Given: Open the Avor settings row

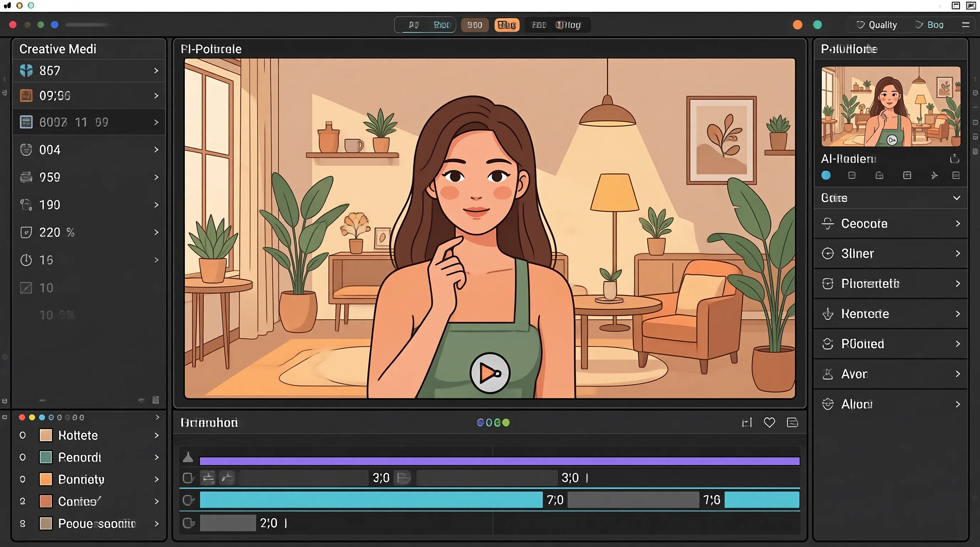Looking at the screenshot, I should pos(891,374).
